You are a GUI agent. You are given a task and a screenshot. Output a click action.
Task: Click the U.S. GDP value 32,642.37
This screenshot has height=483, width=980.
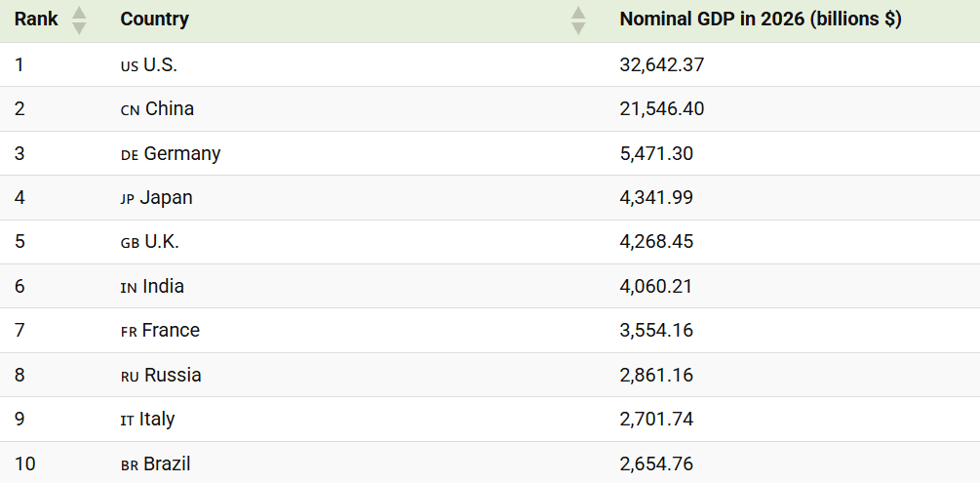pyautogui.click(x=662, y=64)
